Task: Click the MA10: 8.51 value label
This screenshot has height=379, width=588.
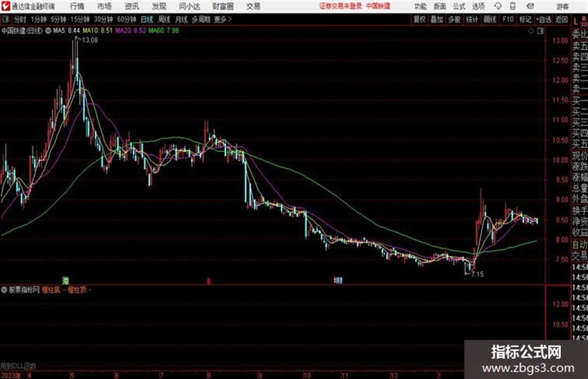Action: pyautogui.click(x=98, y=30)
